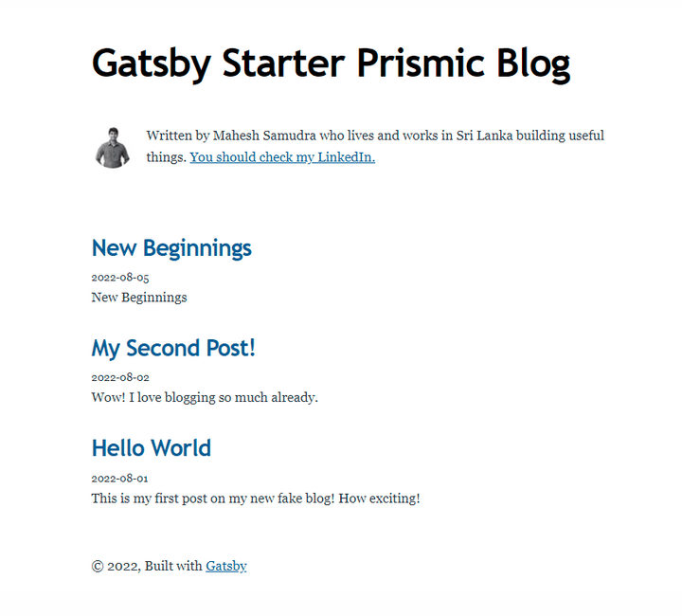This screenshot has width=682, height=616.
Task: Click the 'Written by' text beside the avatar
Action: coord(177,136)
